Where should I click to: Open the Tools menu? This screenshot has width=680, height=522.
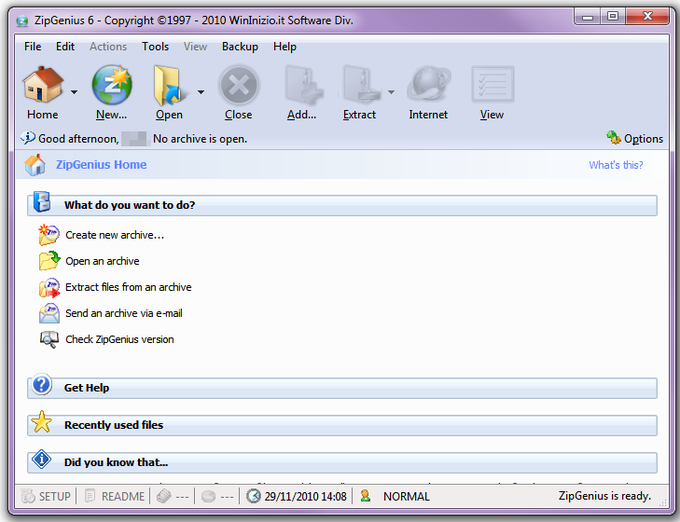tap(155, 46)
